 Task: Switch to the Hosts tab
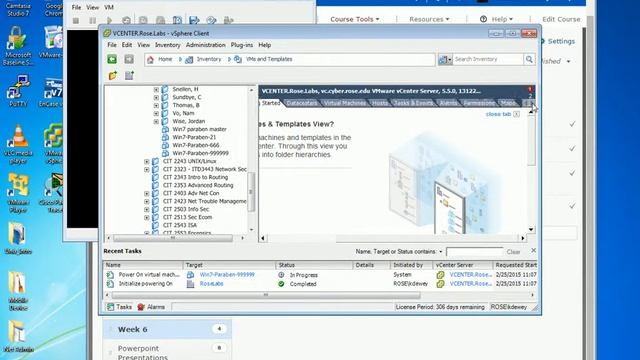[x=380, y=103]
